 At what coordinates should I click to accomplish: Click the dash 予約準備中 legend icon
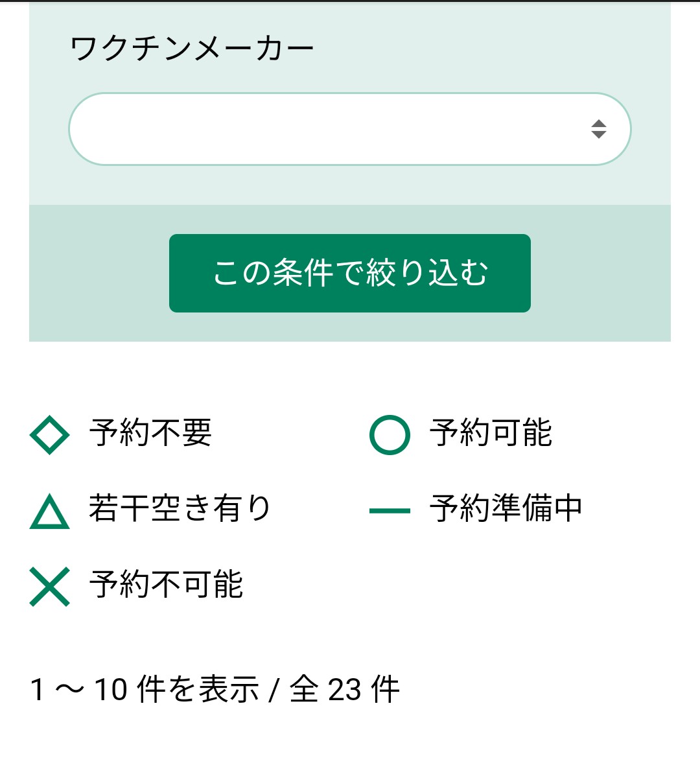click(390, 511)
